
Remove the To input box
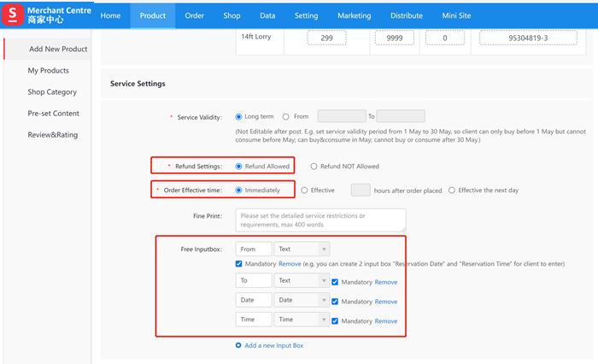pos(386,282)
